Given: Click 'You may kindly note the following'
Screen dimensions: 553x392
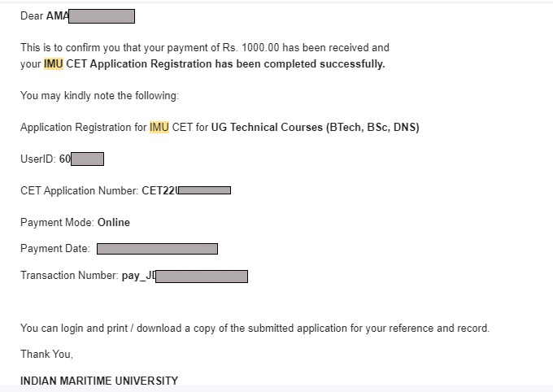Looking at the screenshot, I should (99, 96).
